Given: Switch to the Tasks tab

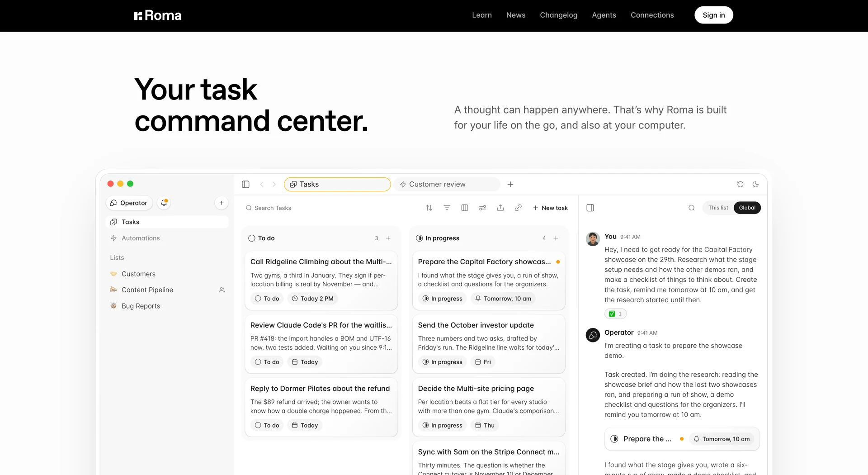Looking at the screenshot, I should pyautogui.click(x=337, y=184).
